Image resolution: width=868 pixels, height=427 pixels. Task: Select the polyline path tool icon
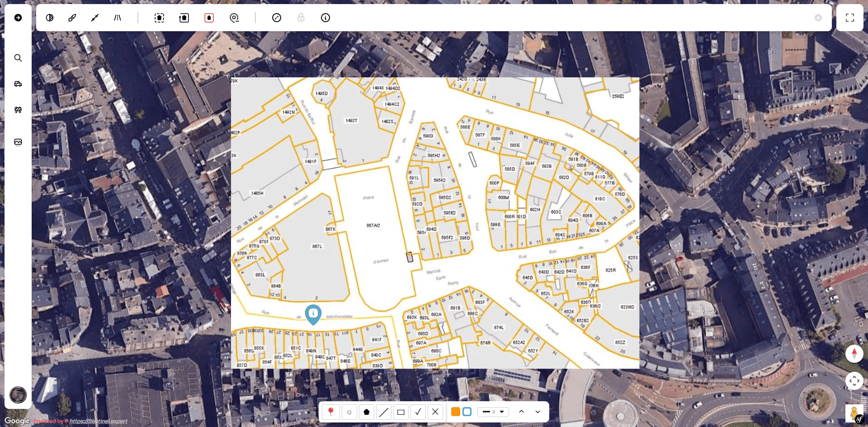click(95, 18)
